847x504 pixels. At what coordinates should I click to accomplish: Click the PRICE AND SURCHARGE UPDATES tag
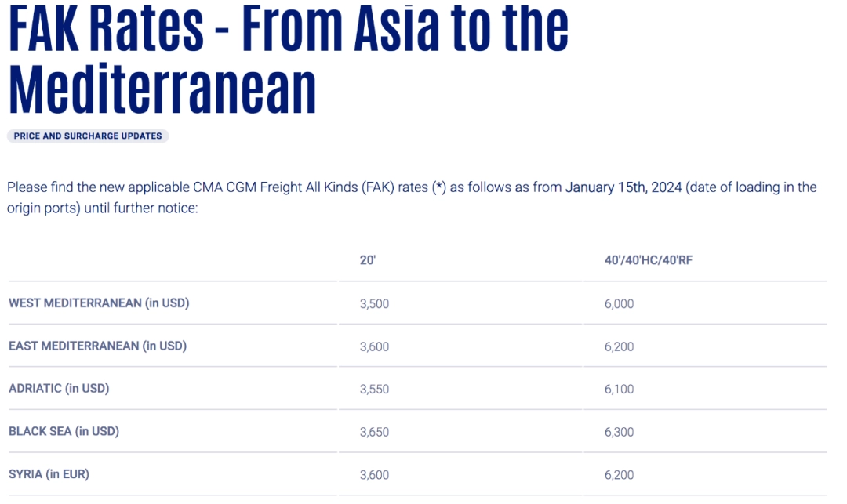pos(88,136)
